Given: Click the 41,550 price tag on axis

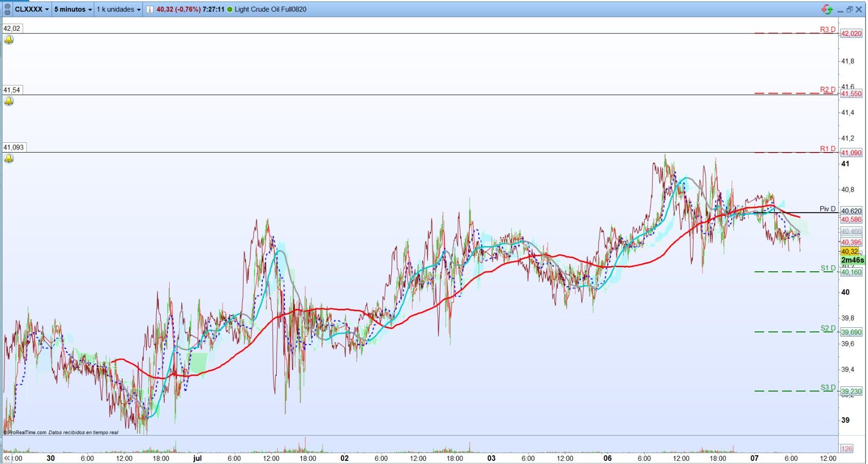Looking at the screenshot, I should [851, 94].
